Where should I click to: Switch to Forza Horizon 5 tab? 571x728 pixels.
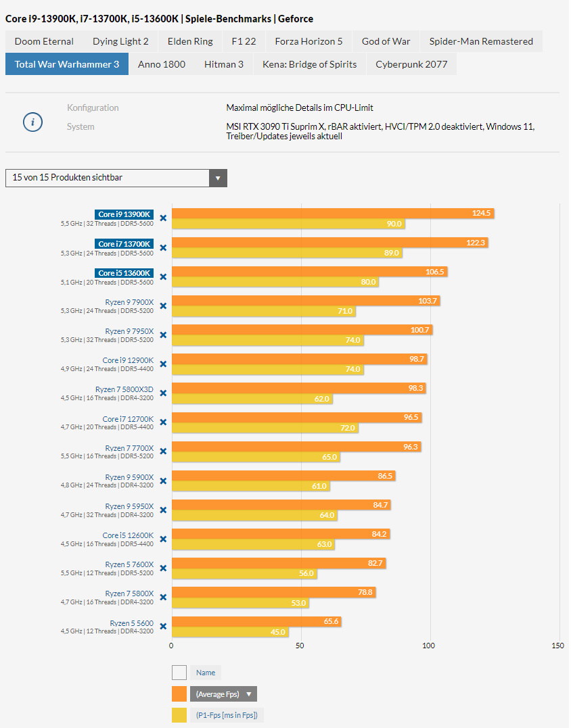(309, 41)
